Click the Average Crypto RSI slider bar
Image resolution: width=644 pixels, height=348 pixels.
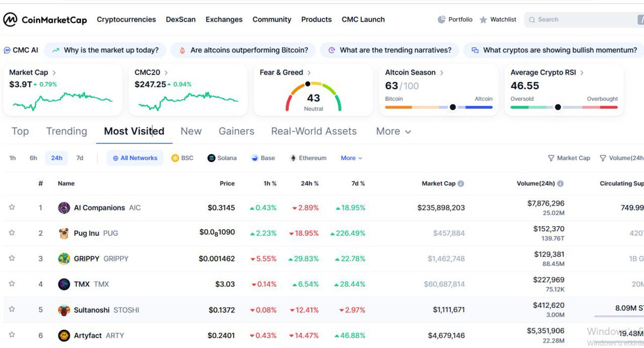click(564, 107)
